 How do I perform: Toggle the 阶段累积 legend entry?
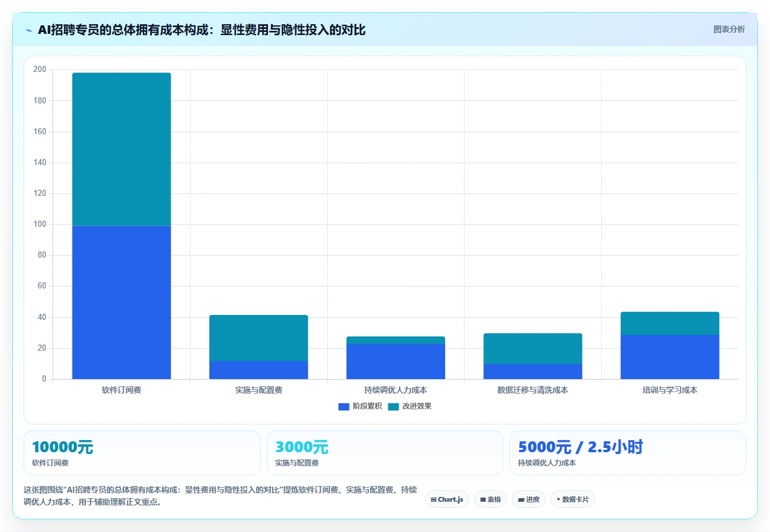(x=360, y=406)
